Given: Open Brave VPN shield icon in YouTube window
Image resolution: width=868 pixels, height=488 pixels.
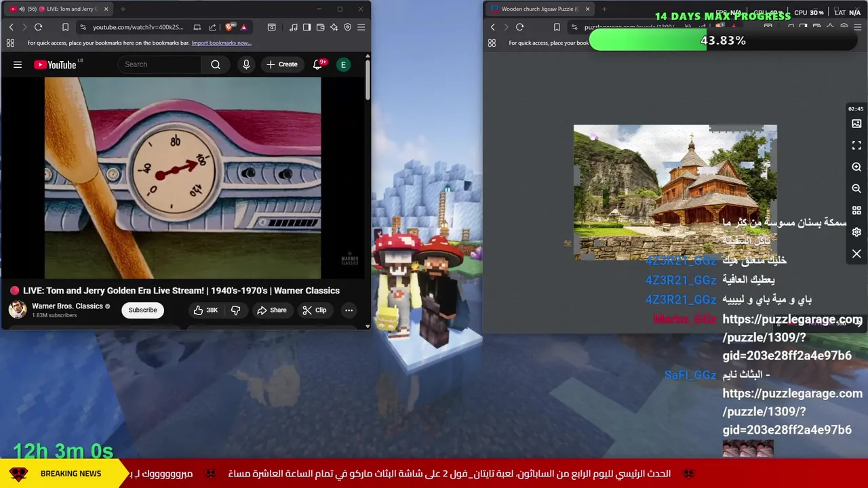Looking at the screenshot, I should click(347, 27).
